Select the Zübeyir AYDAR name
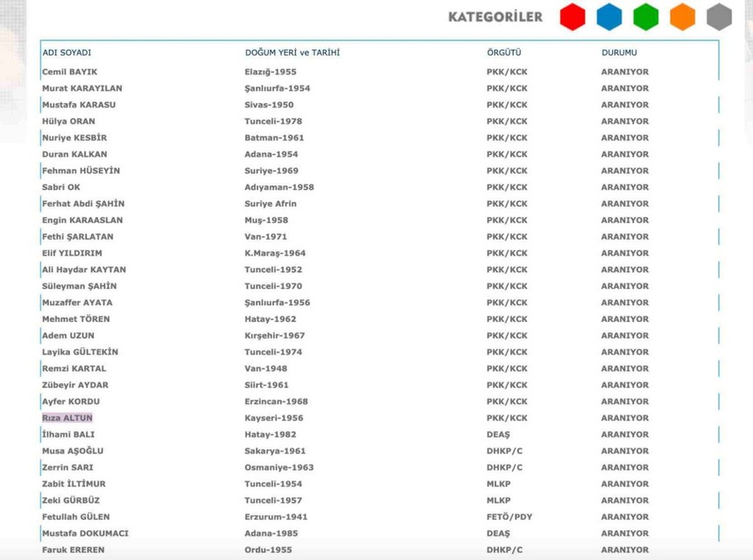Image resolution: width=753 pixels, height=560 pixels. tap(75, 385)
